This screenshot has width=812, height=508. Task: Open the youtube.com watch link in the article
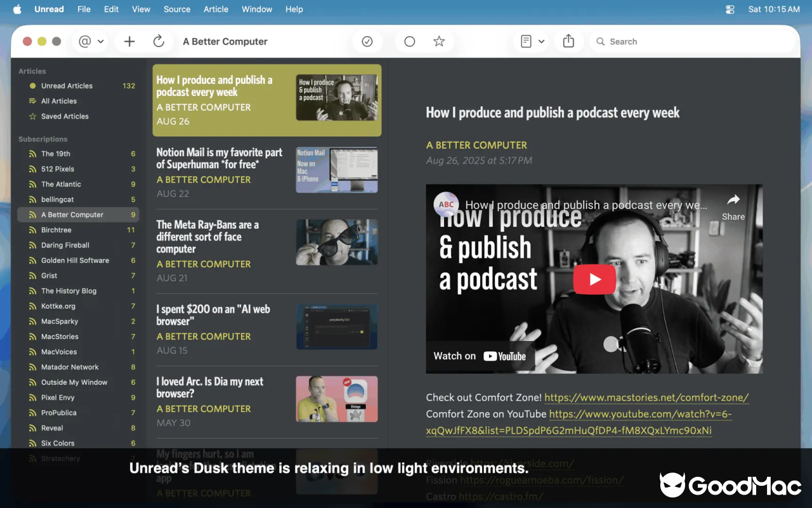[x=579, y=422]
